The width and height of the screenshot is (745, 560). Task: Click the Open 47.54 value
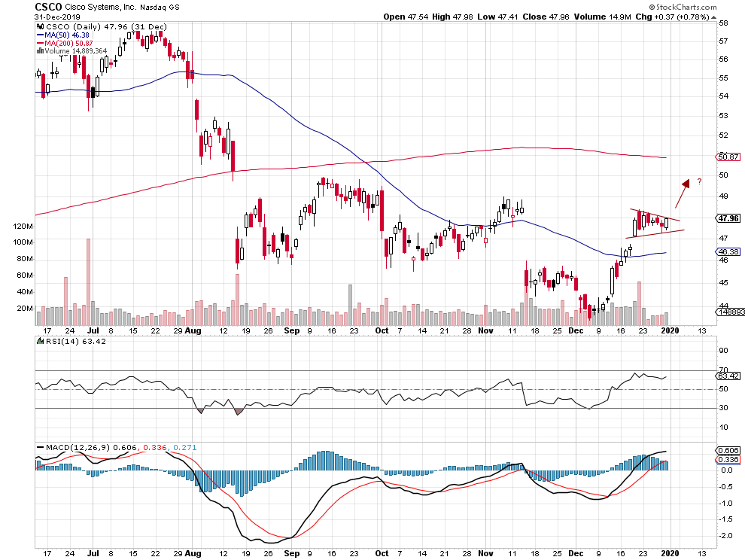pyautogui.click(x=406, y=17)
